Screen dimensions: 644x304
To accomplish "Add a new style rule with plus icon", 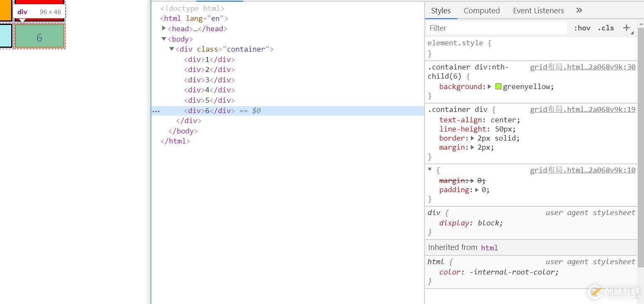I will (x=627, y=28).
